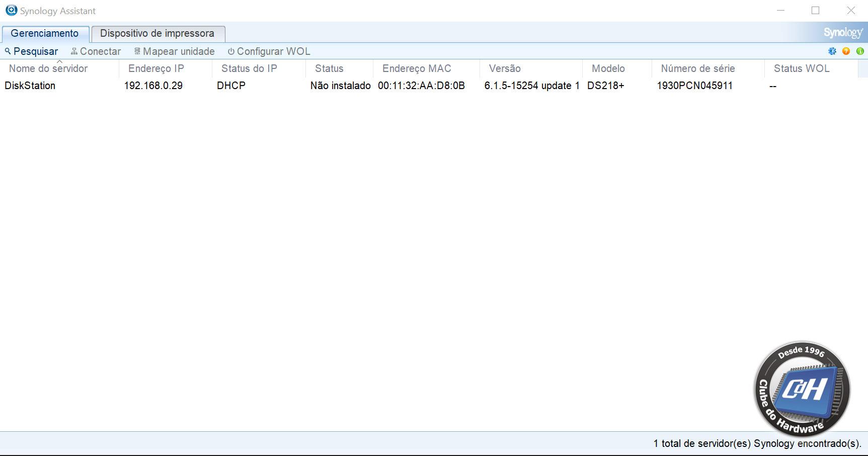Open the green info icon
The image size is (868, 456).
pos(860,51)
